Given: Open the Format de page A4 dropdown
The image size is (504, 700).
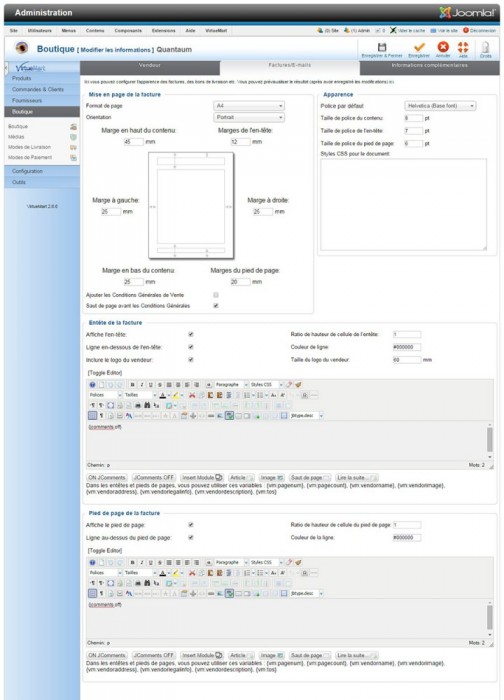Looking at the screenshot, I should [x=249, y=106].
